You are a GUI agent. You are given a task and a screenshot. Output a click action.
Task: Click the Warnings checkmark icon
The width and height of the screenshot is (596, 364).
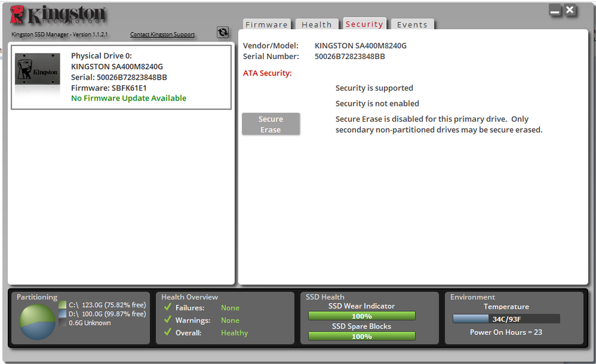click(x=168, y=320)
